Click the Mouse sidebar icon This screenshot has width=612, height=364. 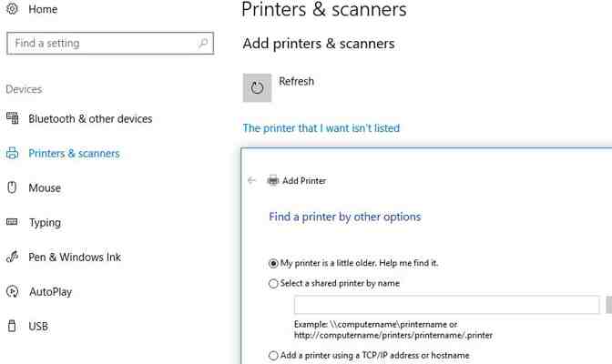(x=13, y=187)
